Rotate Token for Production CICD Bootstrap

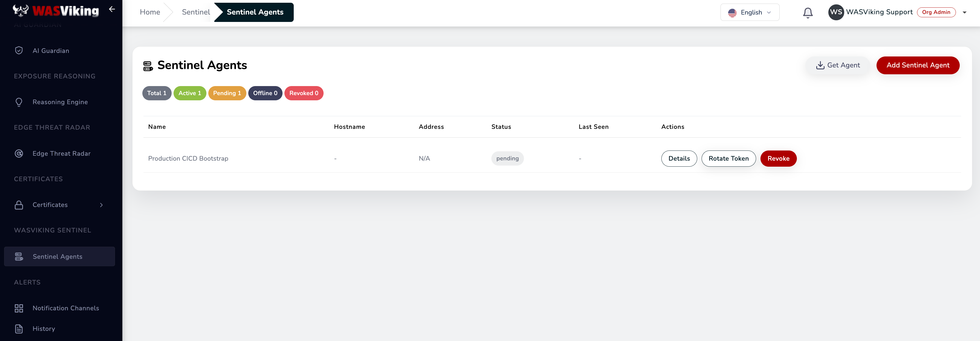(728, 158)
